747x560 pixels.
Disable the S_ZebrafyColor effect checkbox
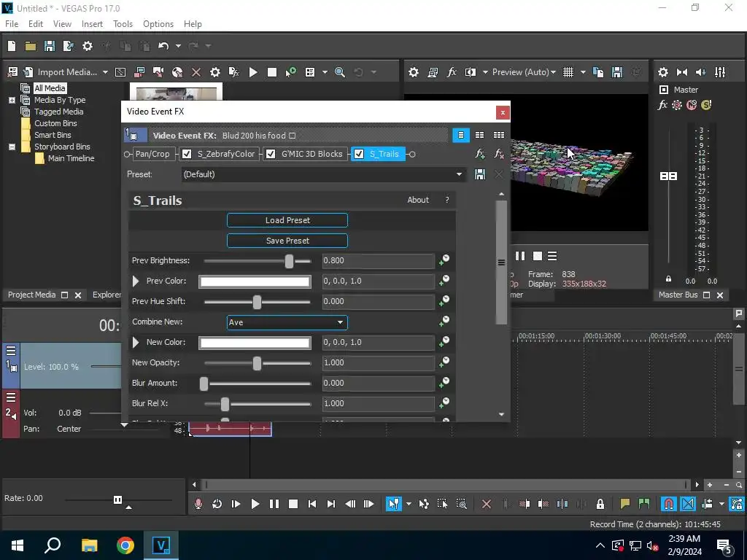187,154
